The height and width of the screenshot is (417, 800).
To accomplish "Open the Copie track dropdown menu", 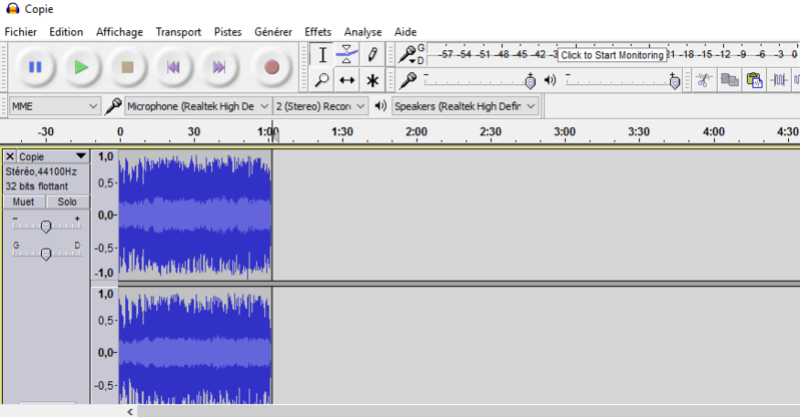I will pos(81,156).
